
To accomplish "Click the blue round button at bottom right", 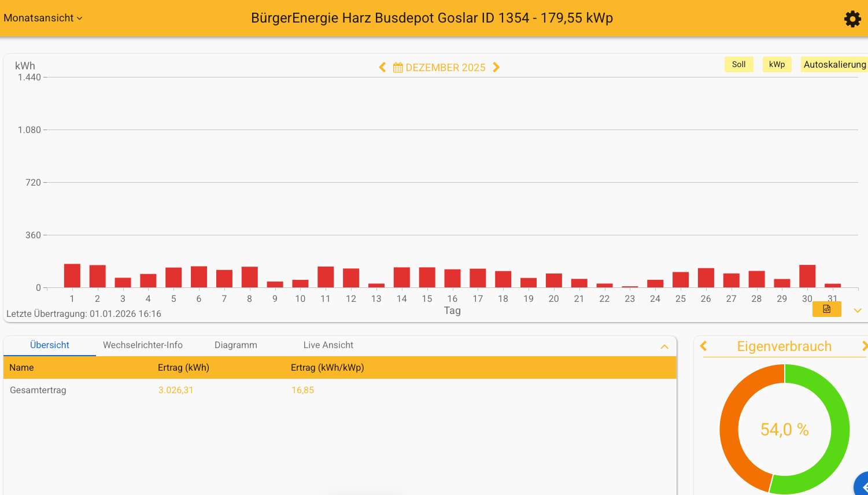I will [863, 486].
